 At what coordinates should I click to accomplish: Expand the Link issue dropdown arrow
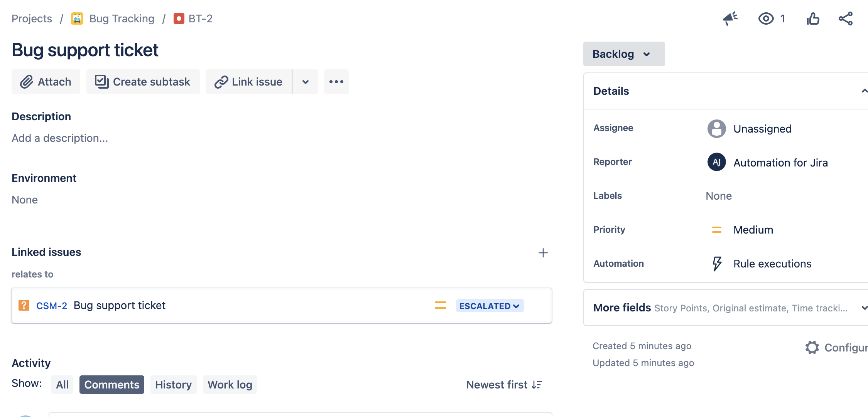(306, 82)
